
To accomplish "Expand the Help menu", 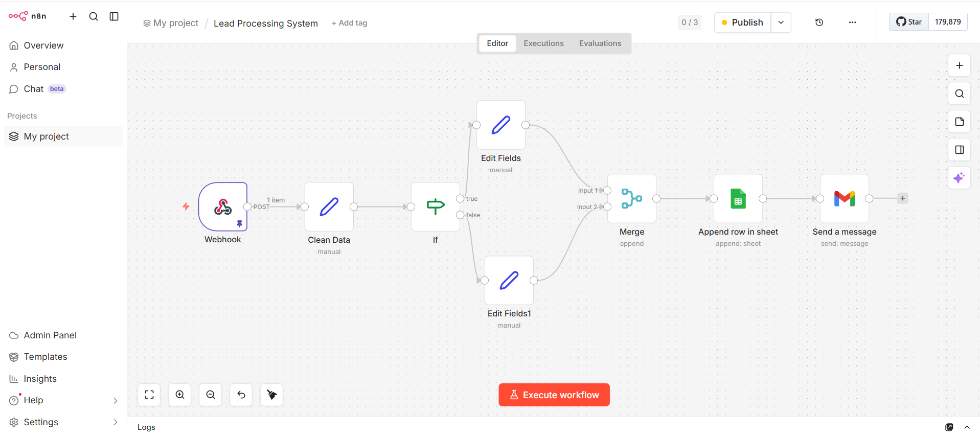I will pyautogui.click(x=63, y=400).
